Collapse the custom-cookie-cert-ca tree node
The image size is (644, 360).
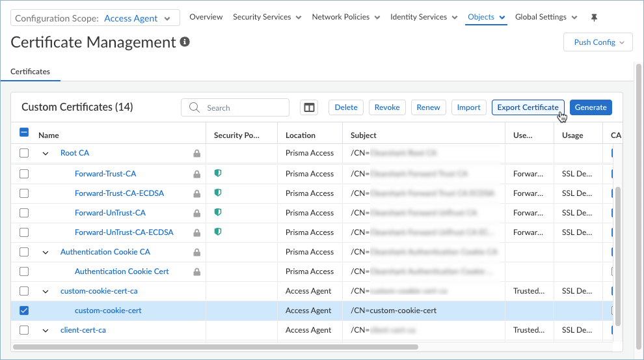point(46,291)
